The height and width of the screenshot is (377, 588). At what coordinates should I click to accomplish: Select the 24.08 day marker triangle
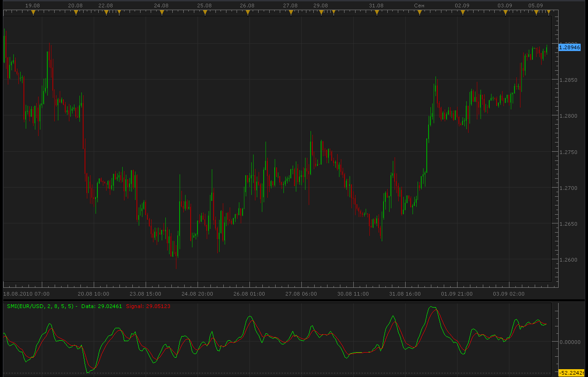[x=162, y=13]
